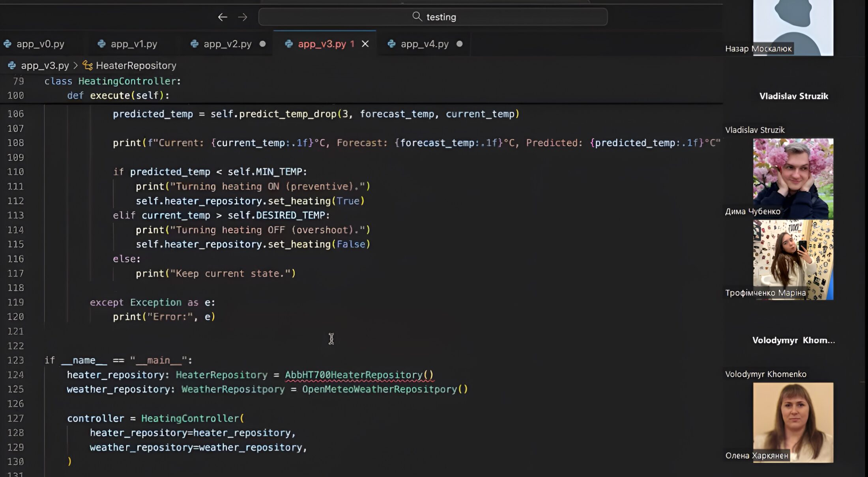
Task: Switch to the app_v2.py tab
Action: click(227, 44)
